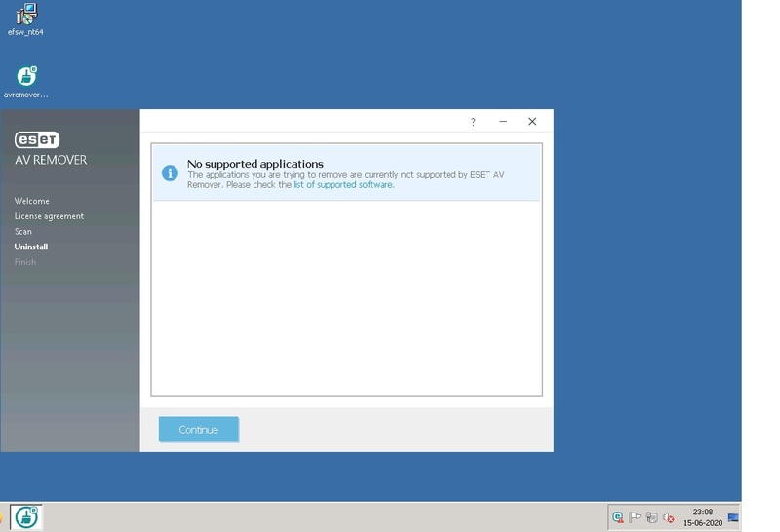Open help via question mark icon
The height and width of the screenshot is (532, 780).
point(473,122)
